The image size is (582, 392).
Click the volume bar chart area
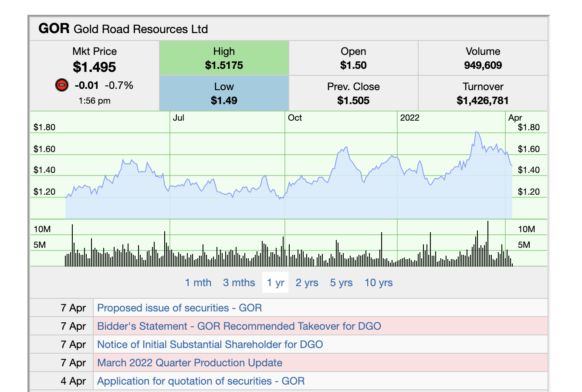[x=289, y=243]
